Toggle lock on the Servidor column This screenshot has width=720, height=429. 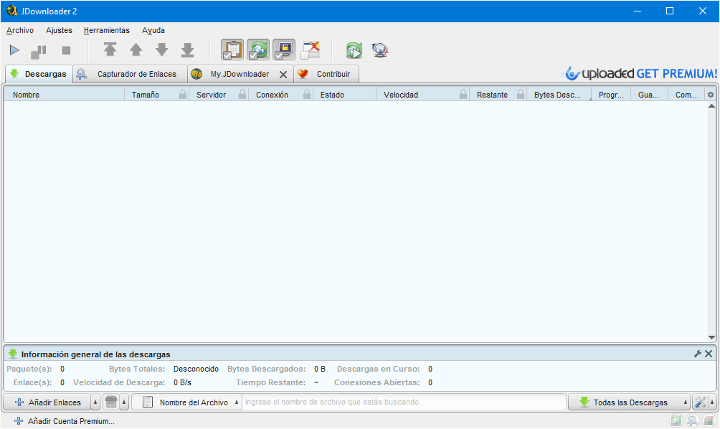pyautogui.click(x=242, y=94)
